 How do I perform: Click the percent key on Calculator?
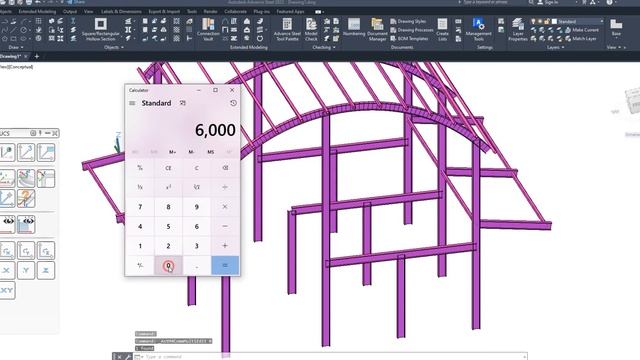tap(140, 168)
